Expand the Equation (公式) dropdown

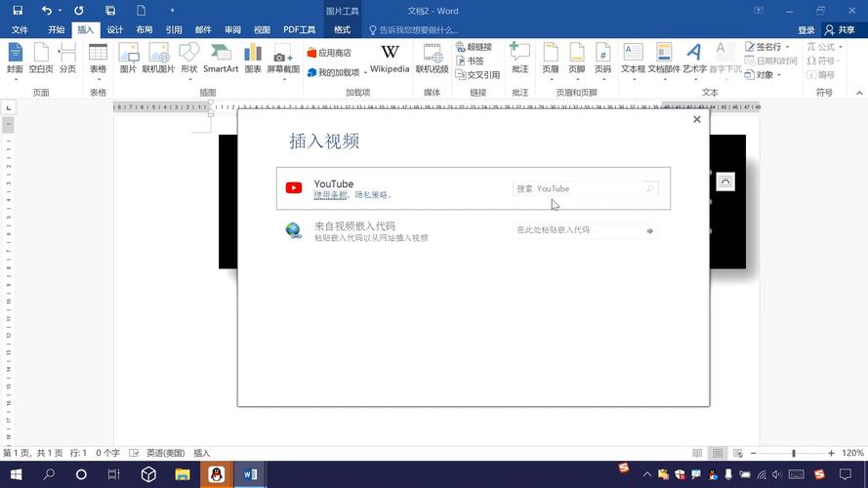tap(841, 47)
